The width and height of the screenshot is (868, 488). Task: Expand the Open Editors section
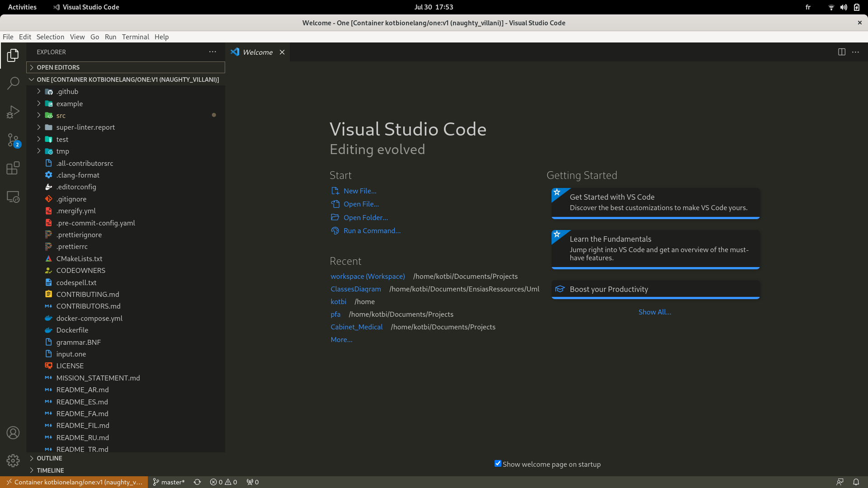click(58, 67)
